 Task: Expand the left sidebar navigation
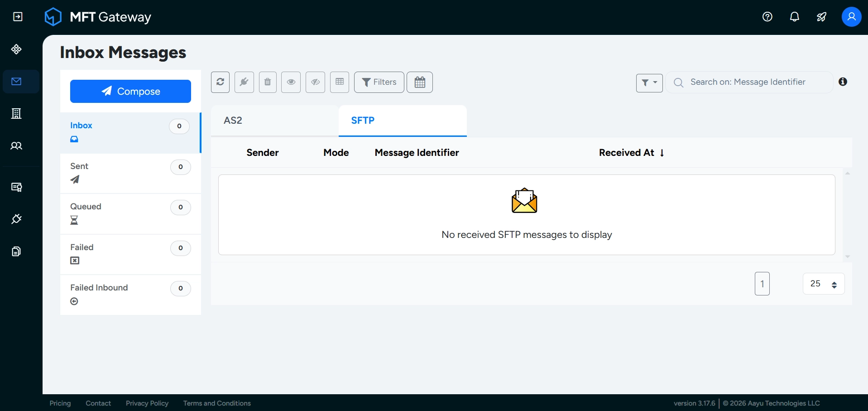18,17
